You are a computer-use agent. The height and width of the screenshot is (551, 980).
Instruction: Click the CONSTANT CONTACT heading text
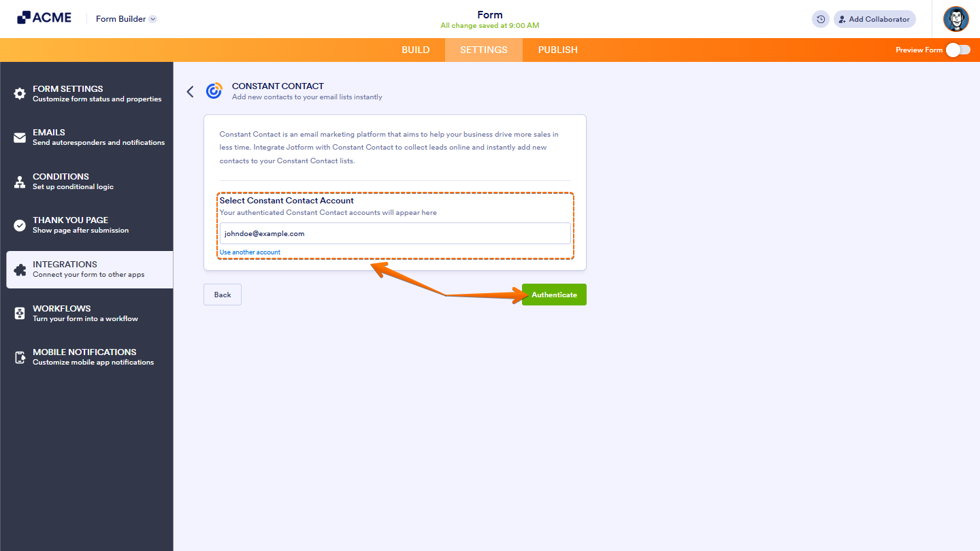point(278,86)
